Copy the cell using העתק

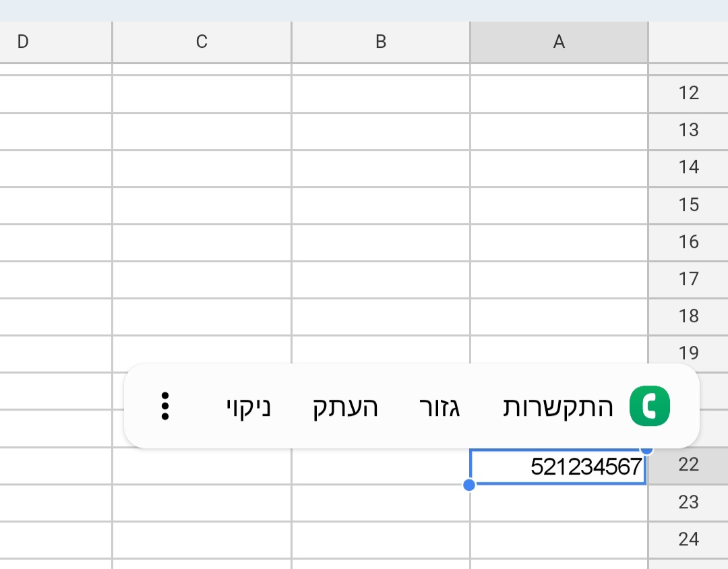coord(345,405)
